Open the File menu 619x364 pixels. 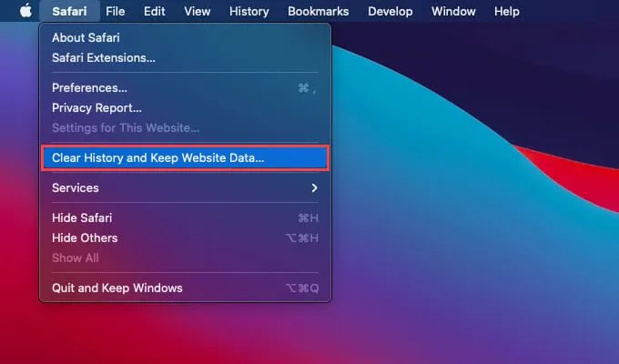pos(116,11)
